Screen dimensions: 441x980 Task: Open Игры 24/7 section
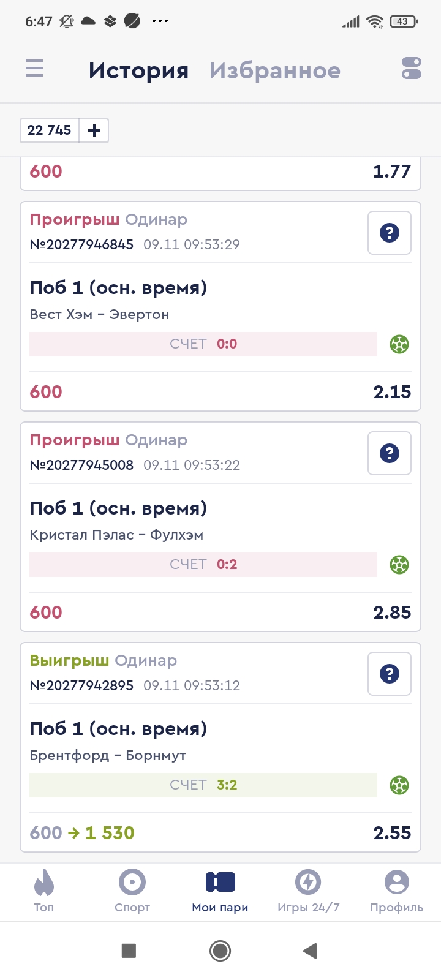(308, 891)
